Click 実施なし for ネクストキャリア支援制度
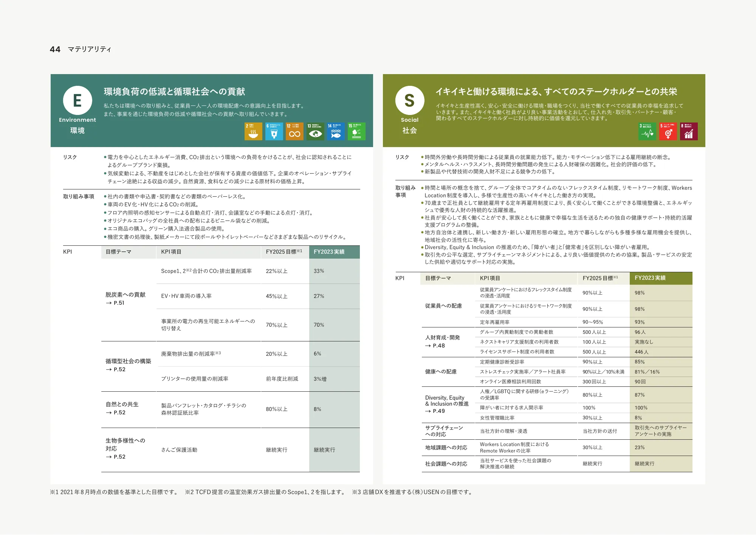 tap(644, 342)
